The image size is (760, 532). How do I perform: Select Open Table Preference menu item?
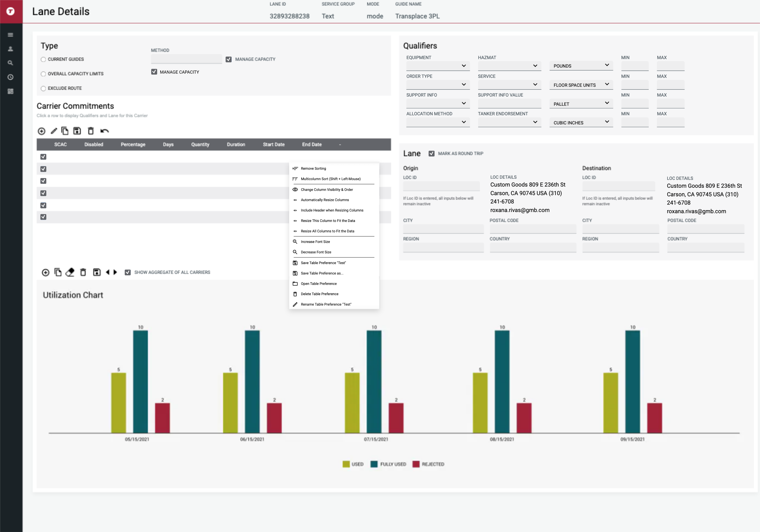[x=334, y=284]
